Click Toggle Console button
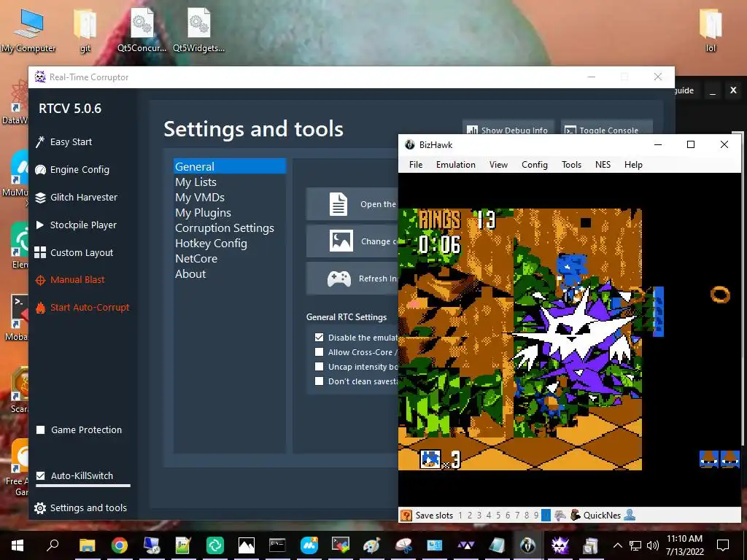Image resolution: width=747 pixels, height=560 pixels. (x=606, y=128)
